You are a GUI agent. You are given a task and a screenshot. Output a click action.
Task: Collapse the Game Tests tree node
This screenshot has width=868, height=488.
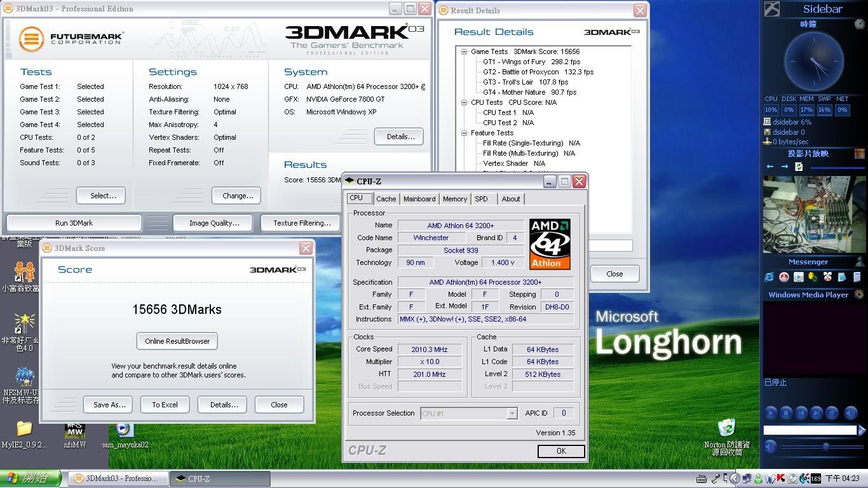click(x=465, y=51)
